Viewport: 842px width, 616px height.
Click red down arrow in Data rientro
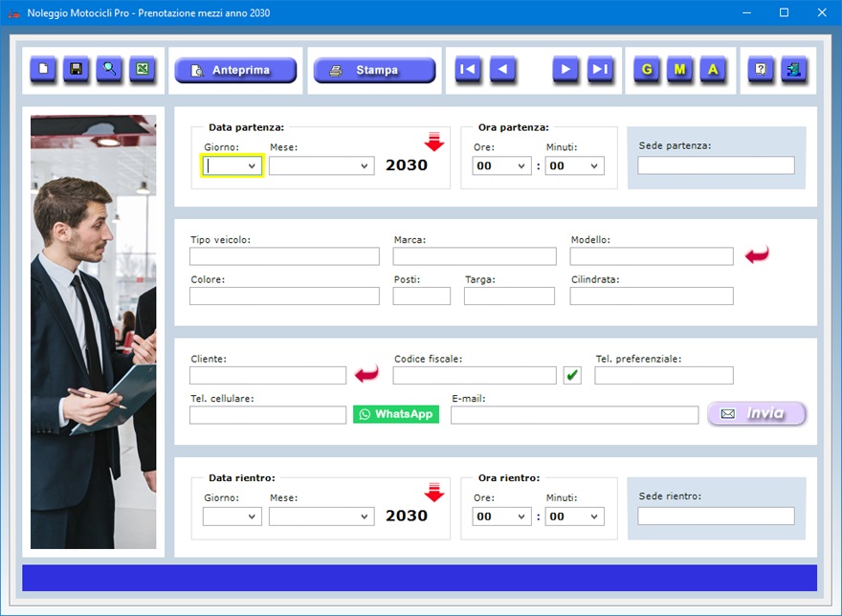[433, 492]
